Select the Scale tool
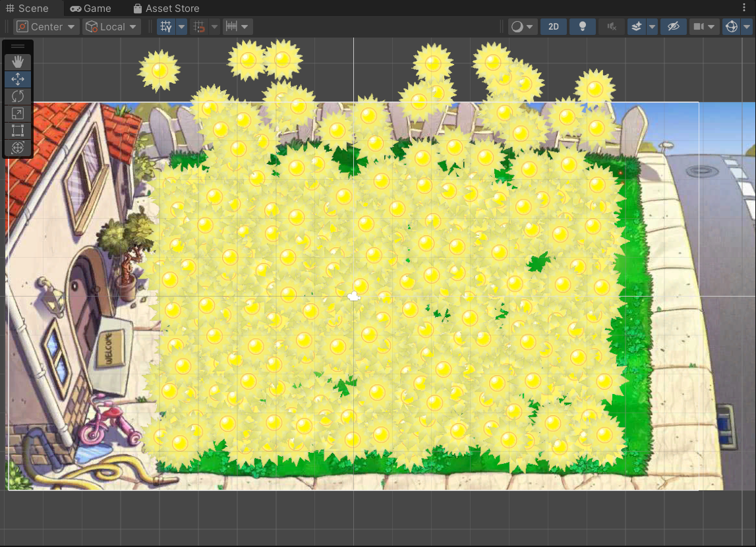Screen dimensions: 756x547 click(18, 113)
